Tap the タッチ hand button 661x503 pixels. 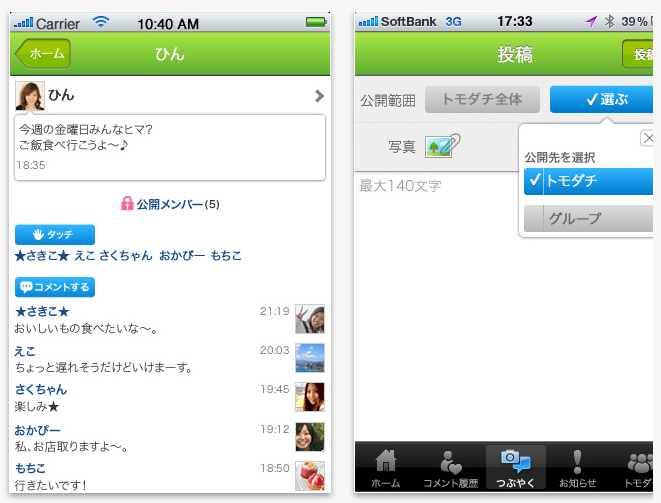click(x=55, y=234)
